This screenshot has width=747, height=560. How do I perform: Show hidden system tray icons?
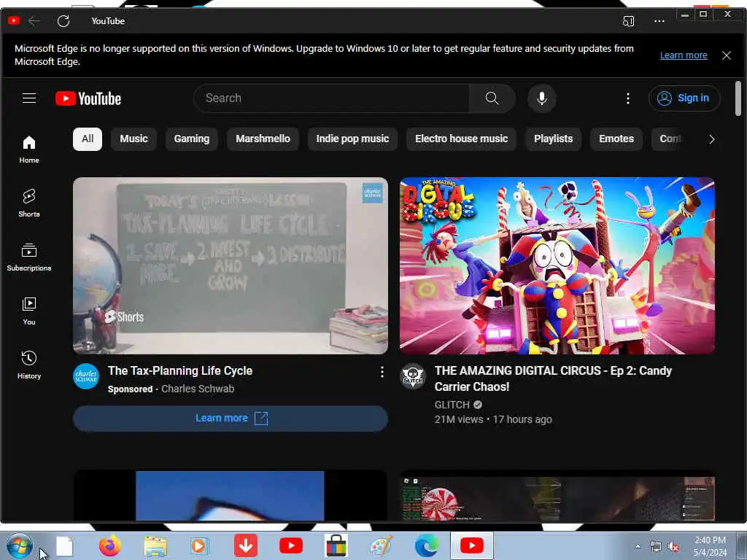(638, 547)
